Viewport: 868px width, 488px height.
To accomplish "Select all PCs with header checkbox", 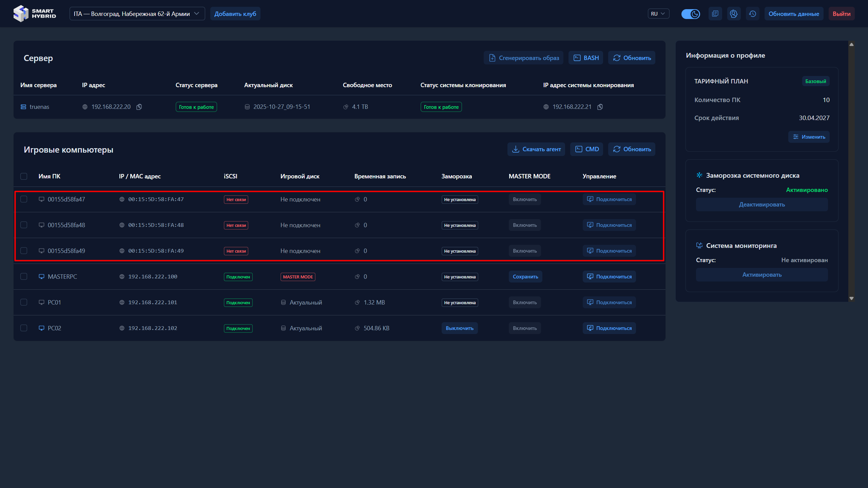I will tap(24, 176).
